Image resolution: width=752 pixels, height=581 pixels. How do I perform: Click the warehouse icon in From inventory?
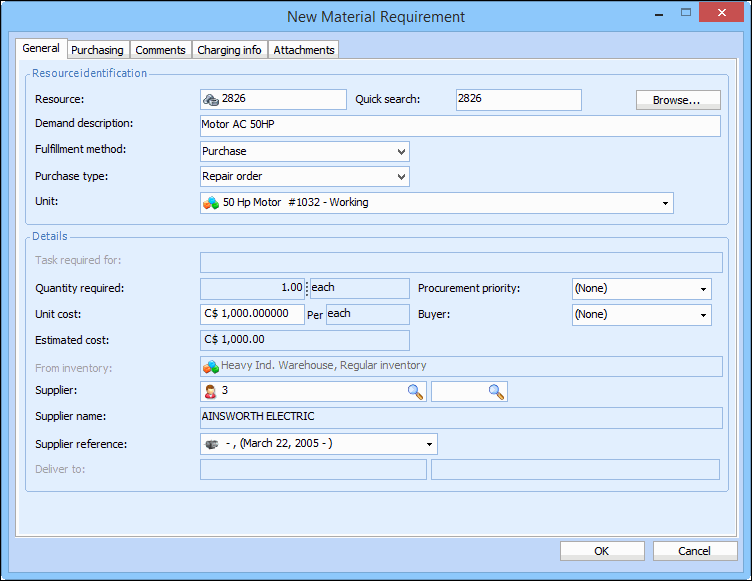[211, 367]
